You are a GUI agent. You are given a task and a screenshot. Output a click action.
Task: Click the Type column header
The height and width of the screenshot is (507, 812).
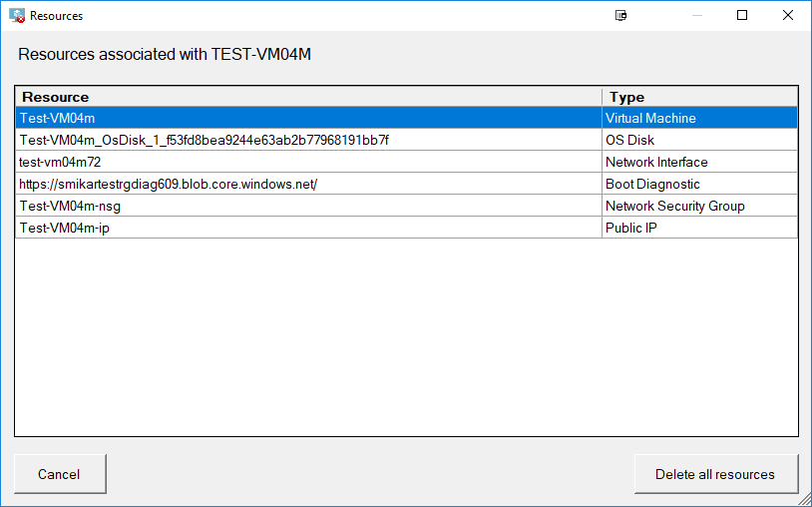click(x=700, y=97)
